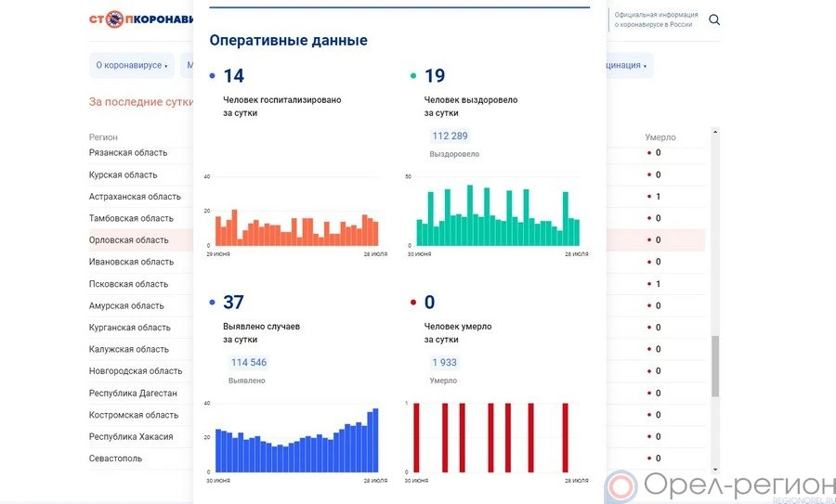Click the blue dot beside detected cases count
The image size is (836, 504).
tap(213, 303)
